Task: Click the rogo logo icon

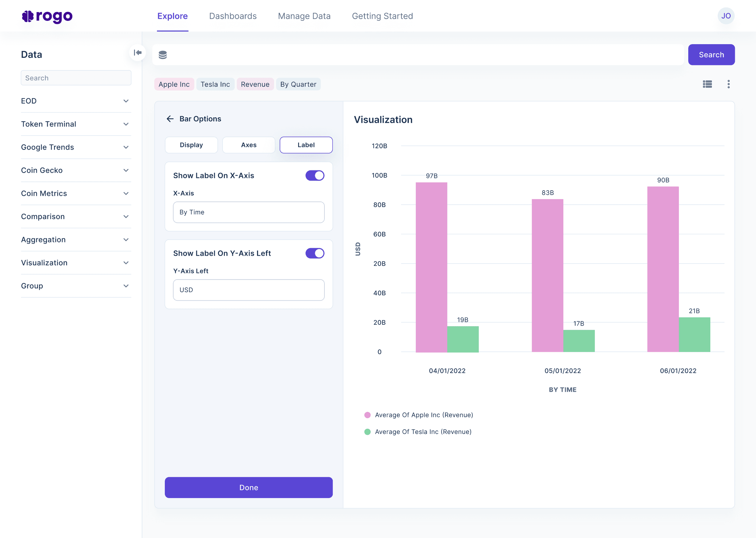Action: (x=28, y=16)
